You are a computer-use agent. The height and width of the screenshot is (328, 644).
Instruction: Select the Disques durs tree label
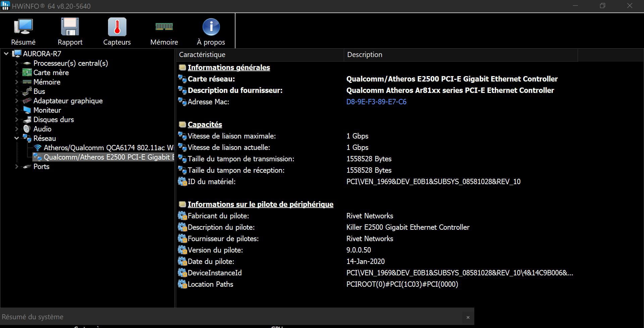coord(54,119)
